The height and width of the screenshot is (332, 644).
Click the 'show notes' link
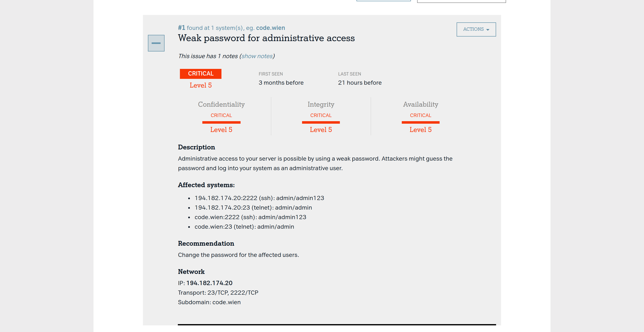click(x=257, y=56)
